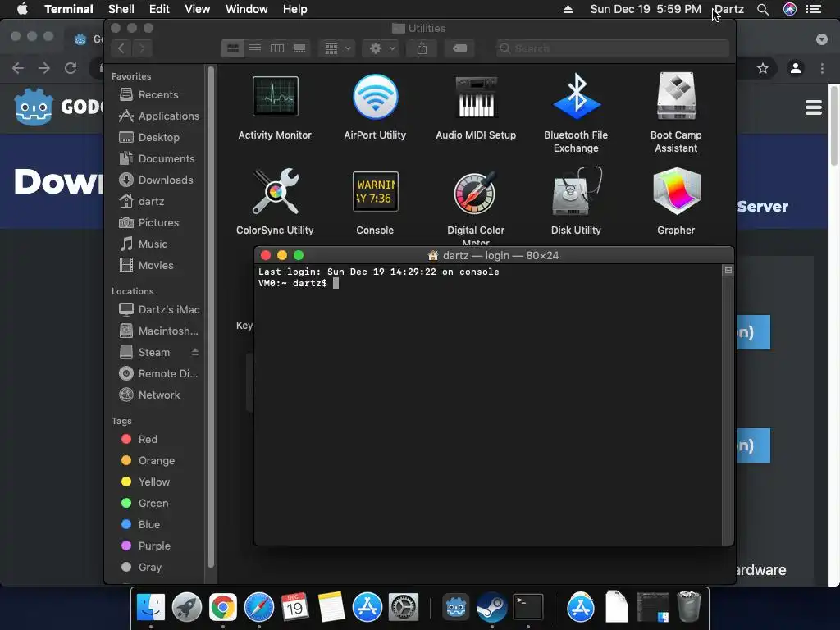Select the Purple tag
This screenshot has width=840, height=630.
pos(155,546)
